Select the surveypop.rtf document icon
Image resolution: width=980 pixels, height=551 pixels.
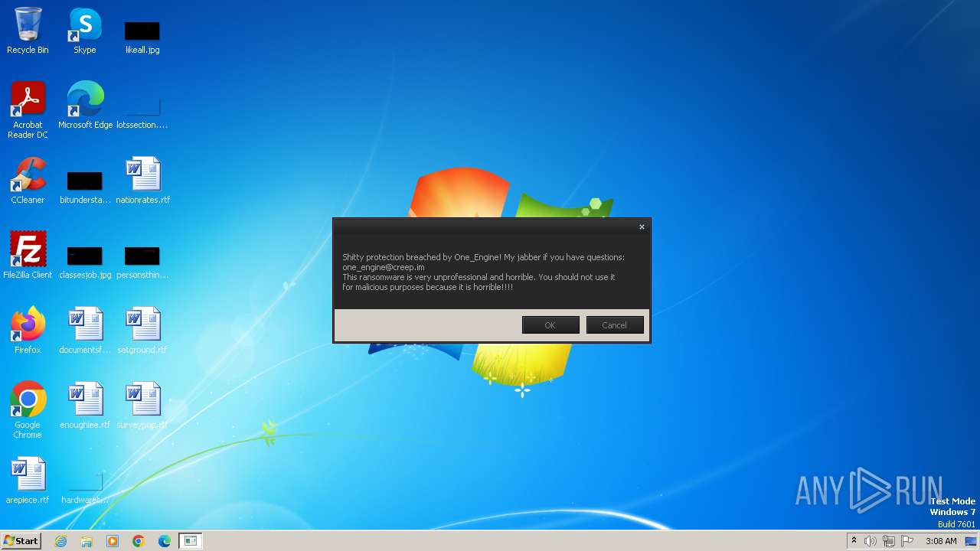tap(142, 406)
